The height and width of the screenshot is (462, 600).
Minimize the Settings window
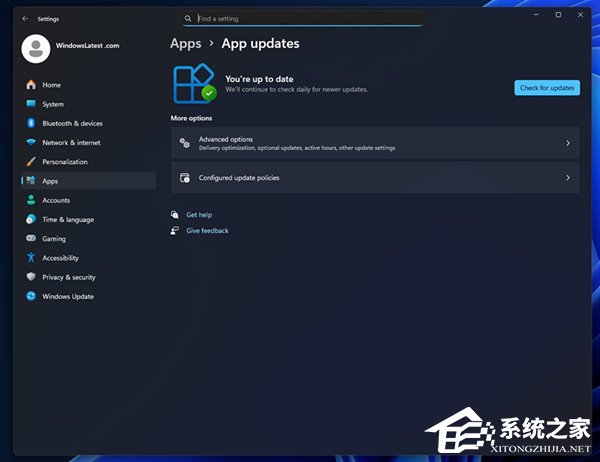pyautogui.click(x=536, y=15)
